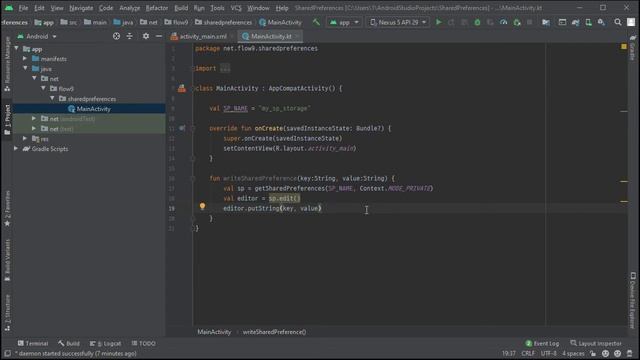640x360 pixels.
Task: Open Project panel gear settings
Action: click(146, 36)
